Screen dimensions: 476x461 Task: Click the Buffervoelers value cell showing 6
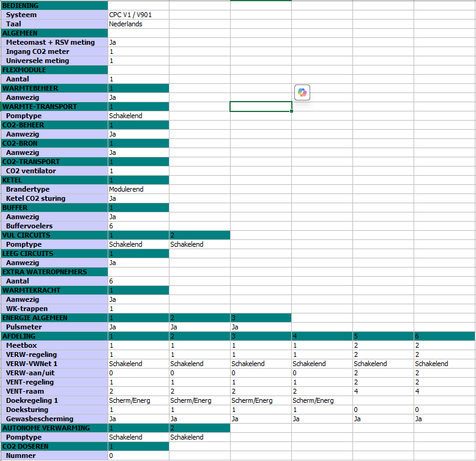pyautogui.click(x=138, y=226)
